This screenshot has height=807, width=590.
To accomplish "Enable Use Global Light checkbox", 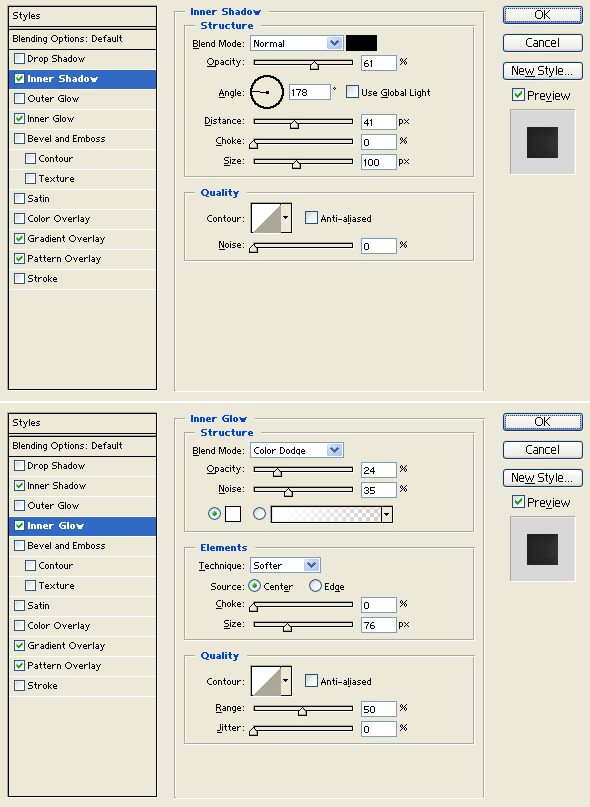I will [x=352, y=92].
